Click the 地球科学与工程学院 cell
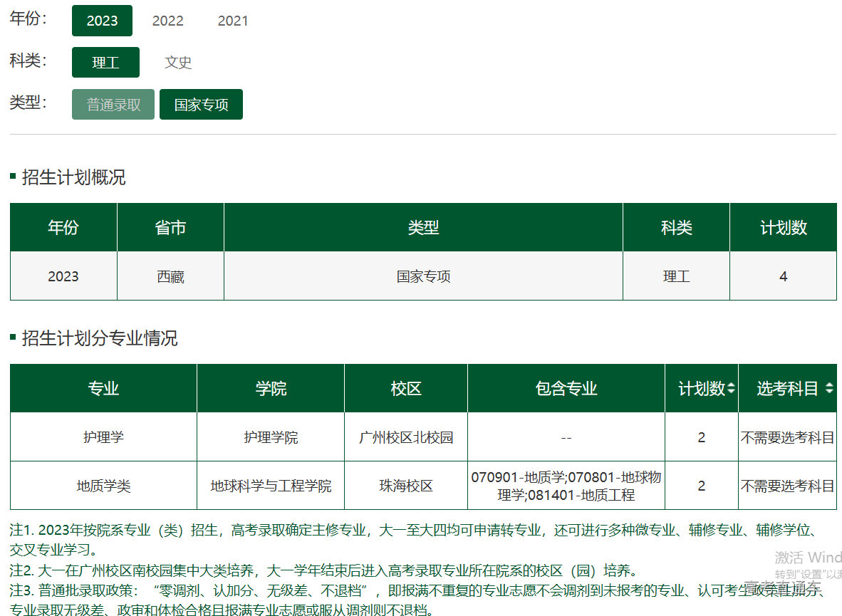 [271, 486]
